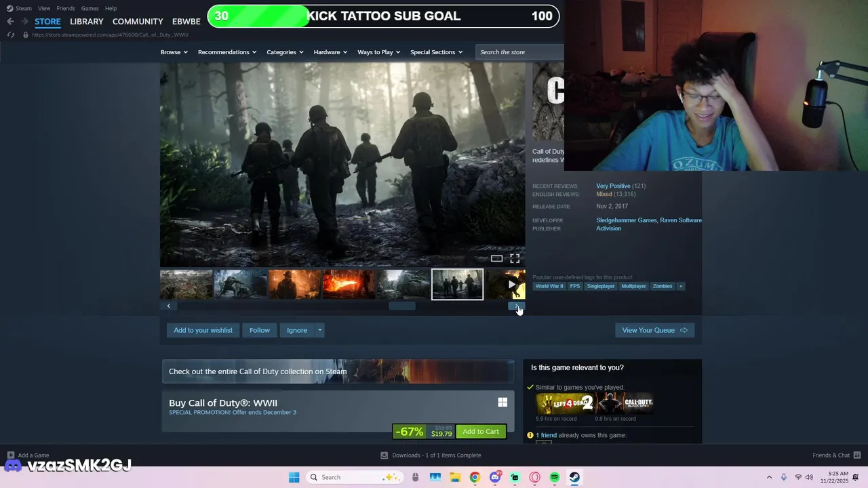Open Spotify from the taskbar

coord(555,477)
